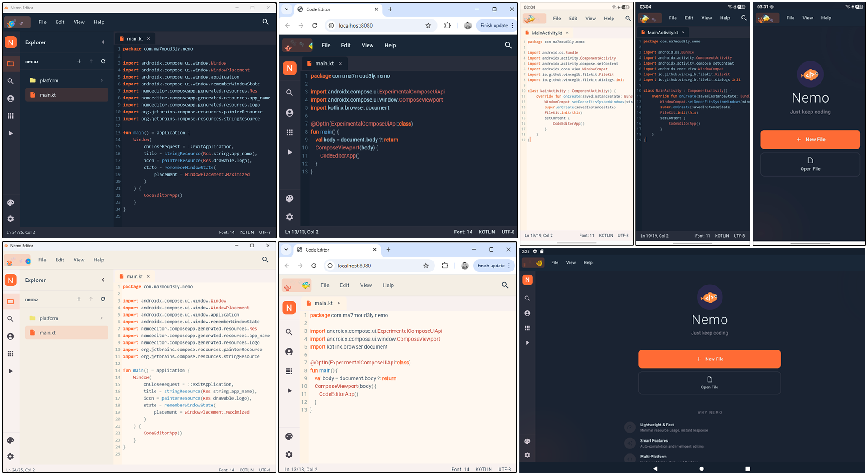
Task: Click New File button on tablet welcome screen
Action: 709,359
